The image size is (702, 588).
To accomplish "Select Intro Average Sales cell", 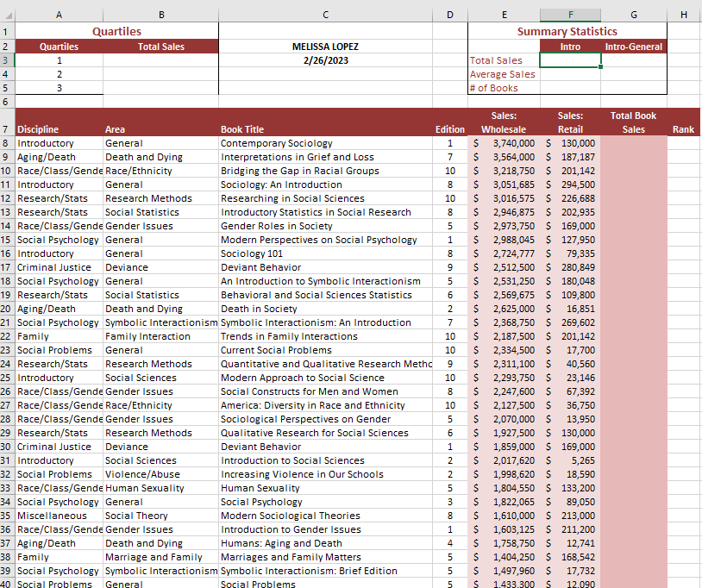I will (x=570, y=74).
